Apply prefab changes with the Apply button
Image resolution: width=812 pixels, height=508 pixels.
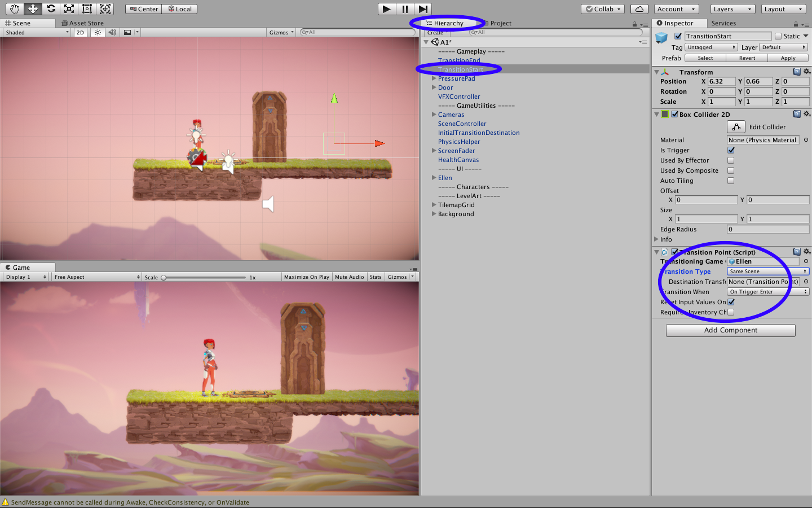[x=788, y=58]
